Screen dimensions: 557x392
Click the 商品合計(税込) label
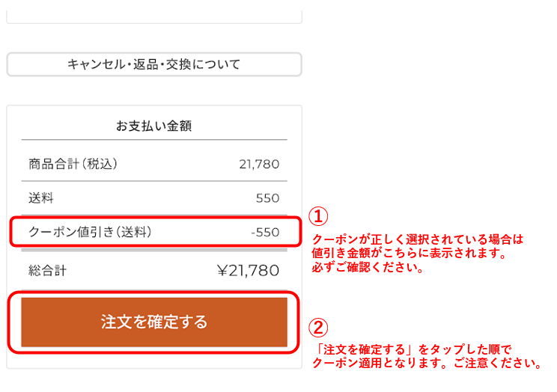(x=73, y=164)
